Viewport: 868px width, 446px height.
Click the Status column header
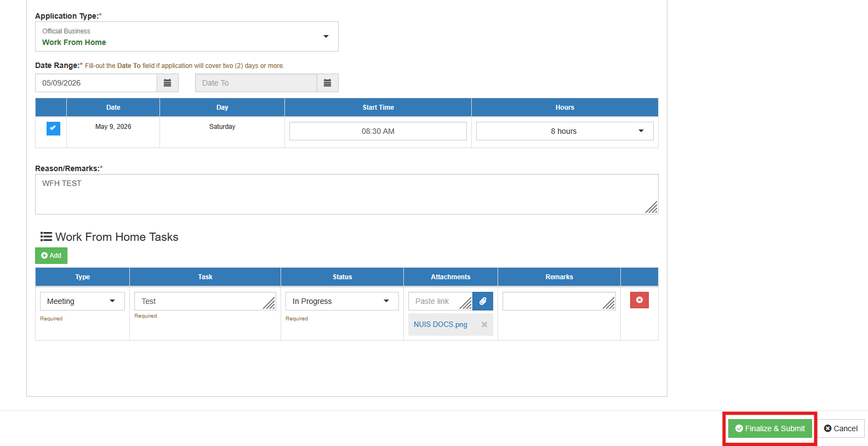pos(342,277)
